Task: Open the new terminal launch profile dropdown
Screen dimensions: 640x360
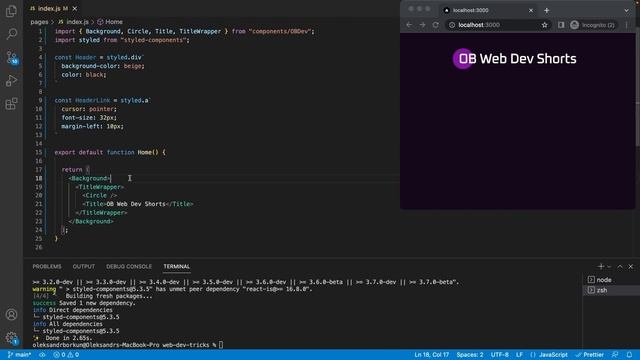Action: (609, 267)
